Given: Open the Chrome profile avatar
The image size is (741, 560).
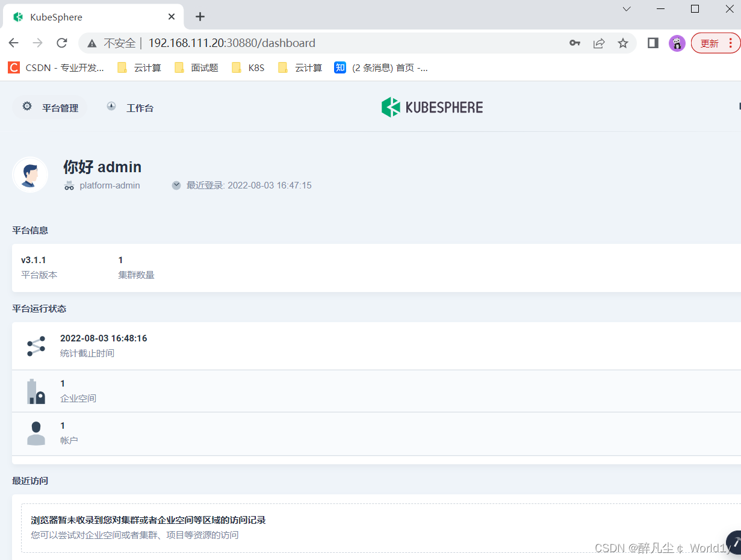Looking at the screenshot, I should coord(677,43).
